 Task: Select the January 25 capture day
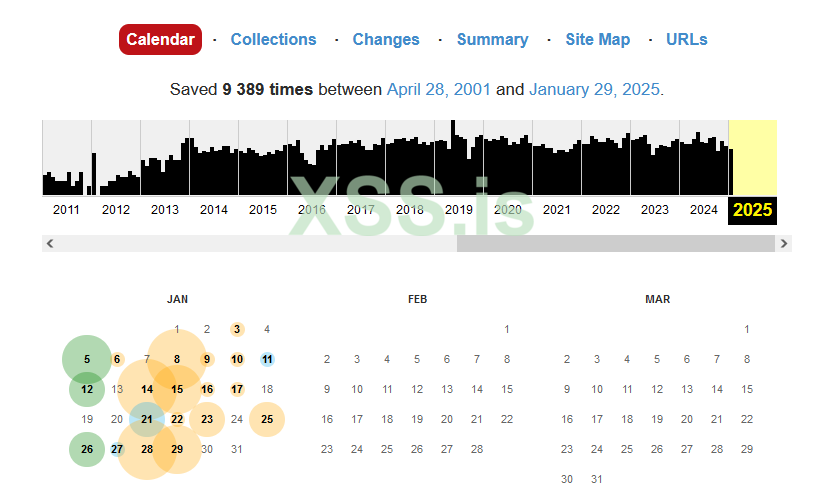[267, 420]
